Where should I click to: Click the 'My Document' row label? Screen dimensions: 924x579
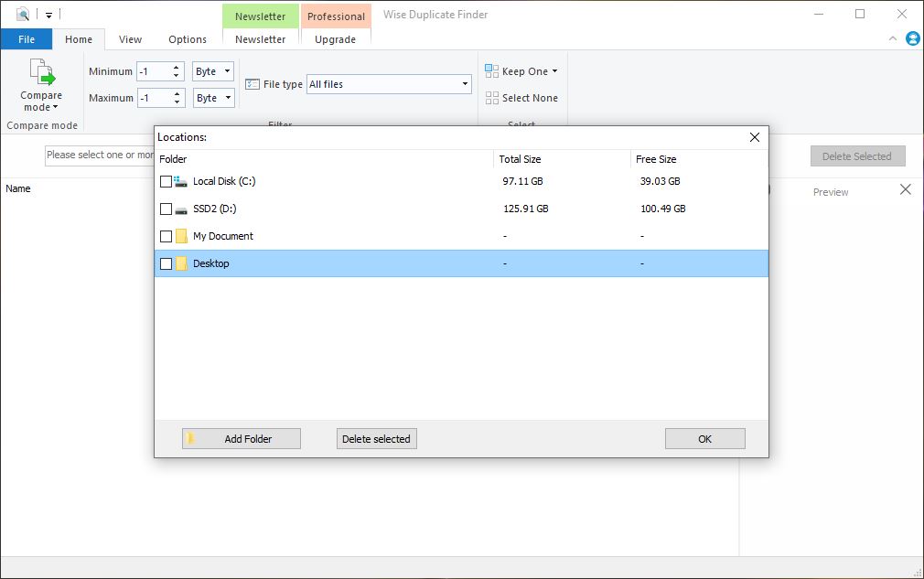[x=223, y=236]
